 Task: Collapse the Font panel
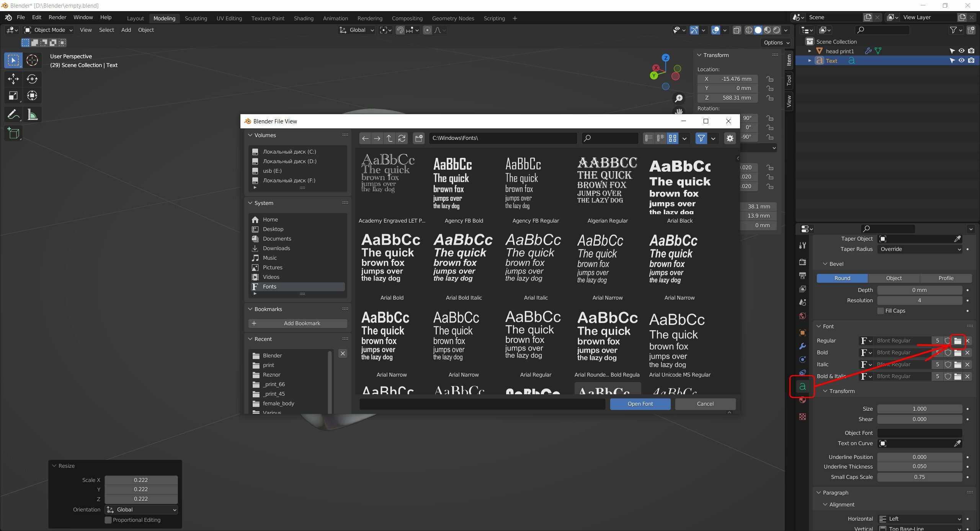pos(819,326)
